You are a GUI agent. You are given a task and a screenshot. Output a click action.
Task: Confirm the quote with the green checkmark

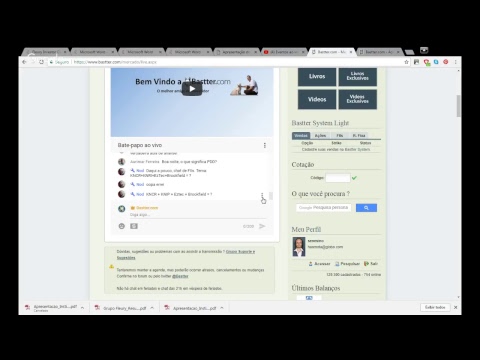click(x=354, y=178)
